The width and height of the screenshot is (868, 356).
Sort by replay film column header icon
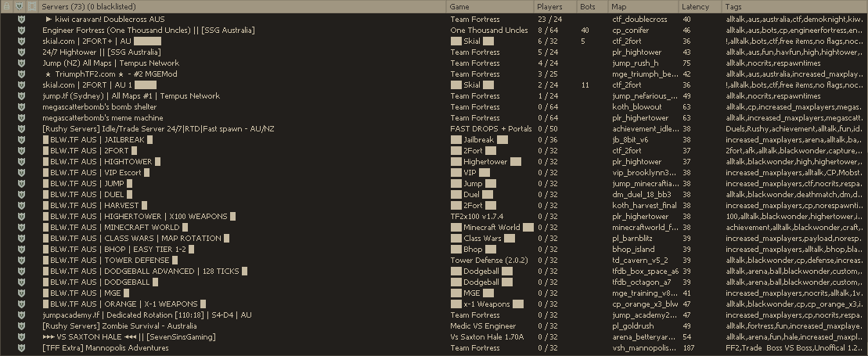coord(31,6)
